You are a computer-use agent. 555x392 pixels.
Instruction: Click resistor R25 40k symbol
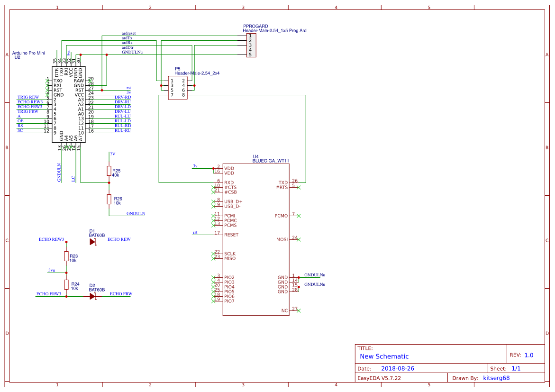109,171
